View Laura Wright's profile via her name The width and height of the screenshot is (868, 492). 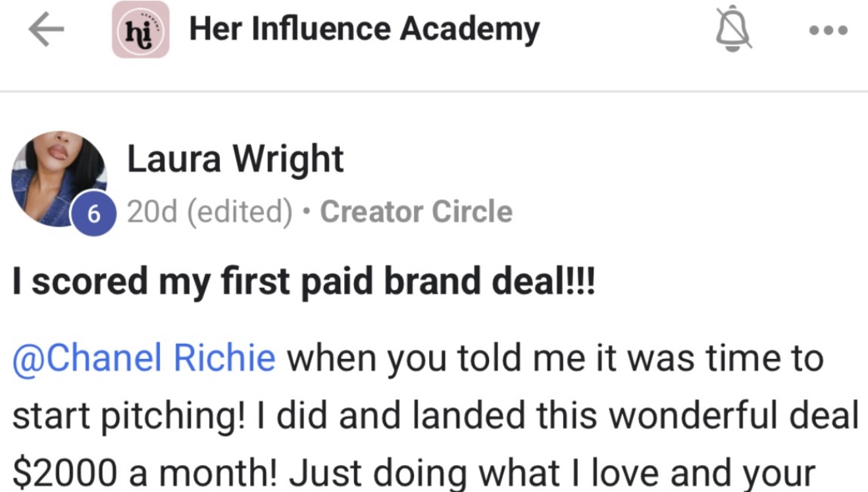point(235,159)
